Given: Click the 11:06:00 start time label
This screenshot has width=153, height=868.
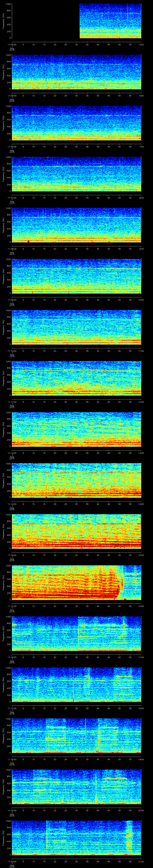Looking at the screenshot, I should 12,147.
